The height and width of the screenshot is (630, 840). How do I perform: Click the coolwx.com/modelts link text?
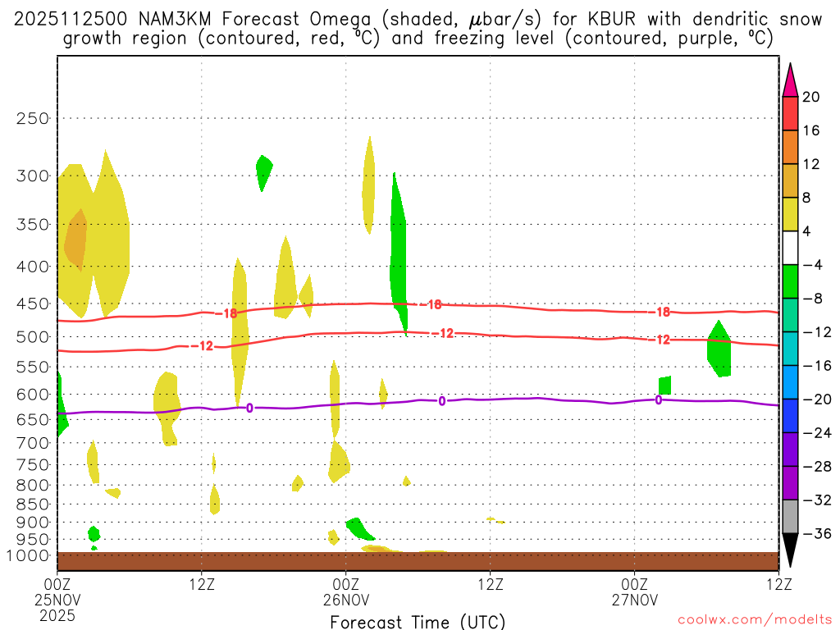tap(755, 620)
